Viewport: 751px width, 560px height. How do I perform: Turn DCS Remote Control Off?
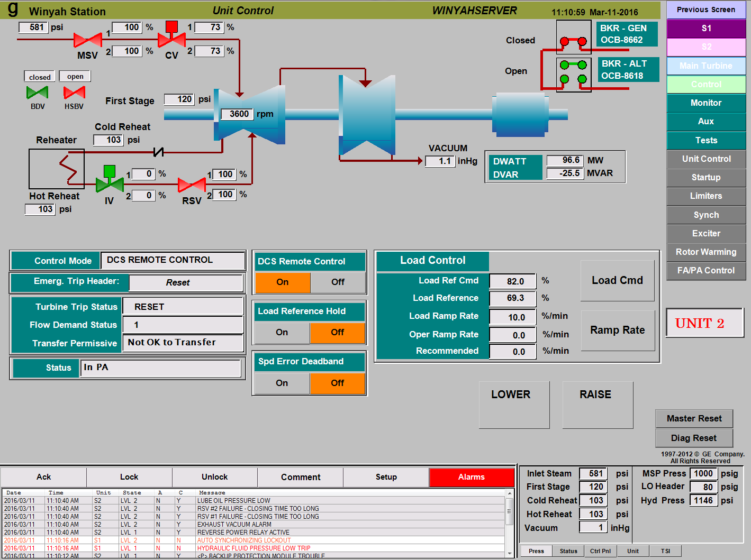click(x=338, y=282)
